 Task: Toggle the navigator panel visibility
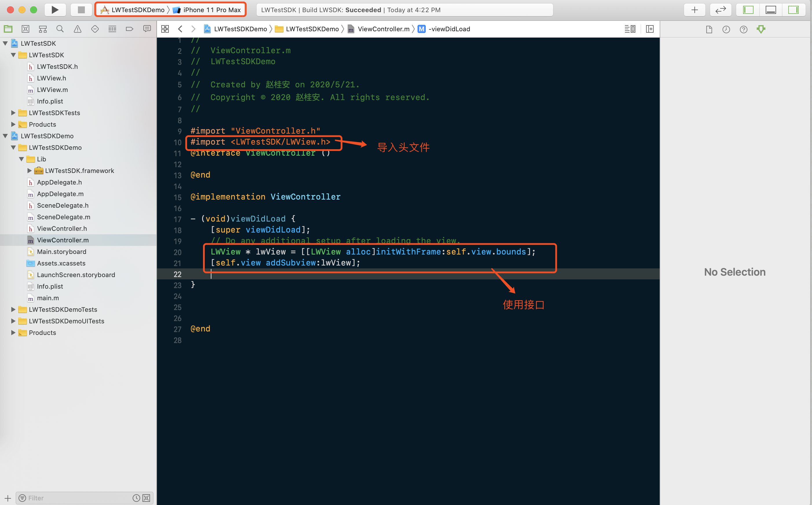[748, 10]
